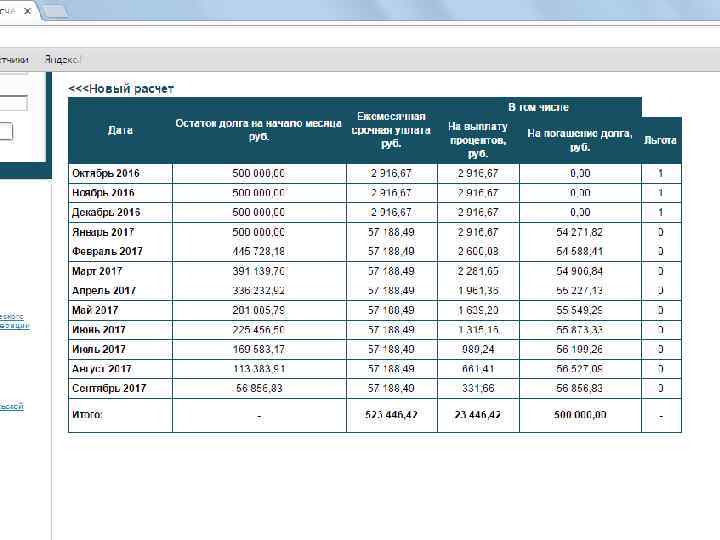Screen dimensions: 720x540
Task: Select Январь 2017 payment 57 188,49
Action: pos(391,232)
